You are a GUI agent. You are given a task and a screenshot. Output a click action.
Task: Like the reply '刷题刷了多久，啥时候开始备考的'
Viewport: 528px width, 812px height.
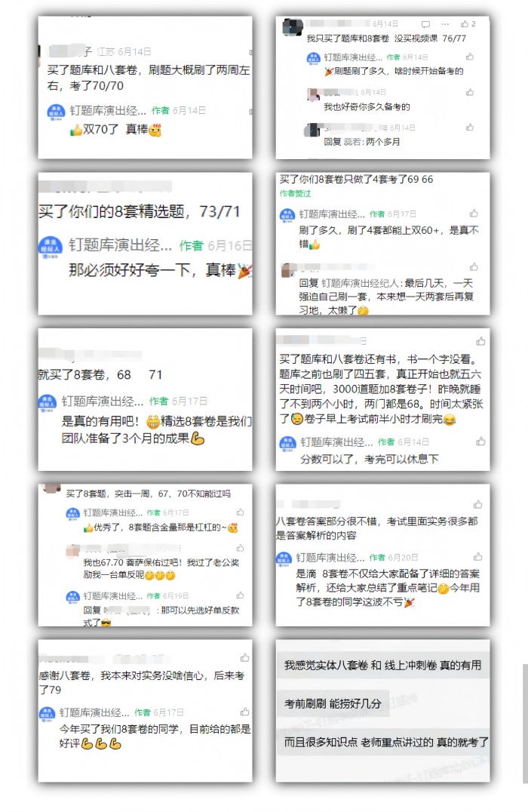pos(469,57)
